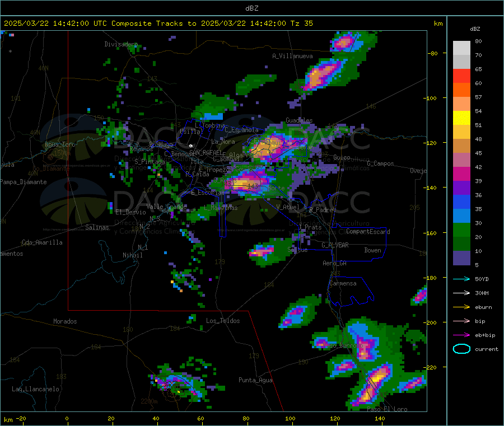Select the bright yellow 51–54 dBZ swatch
504x426 pixels.
pyautogui.click(x=461, y=118)
